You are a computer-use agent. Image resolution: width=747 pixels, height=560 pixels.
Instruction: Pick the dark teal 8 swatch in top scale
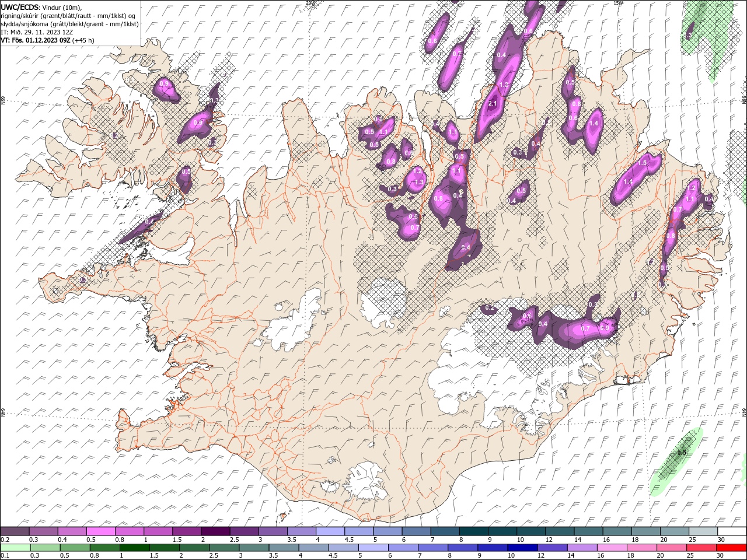[x=474, y=531]
